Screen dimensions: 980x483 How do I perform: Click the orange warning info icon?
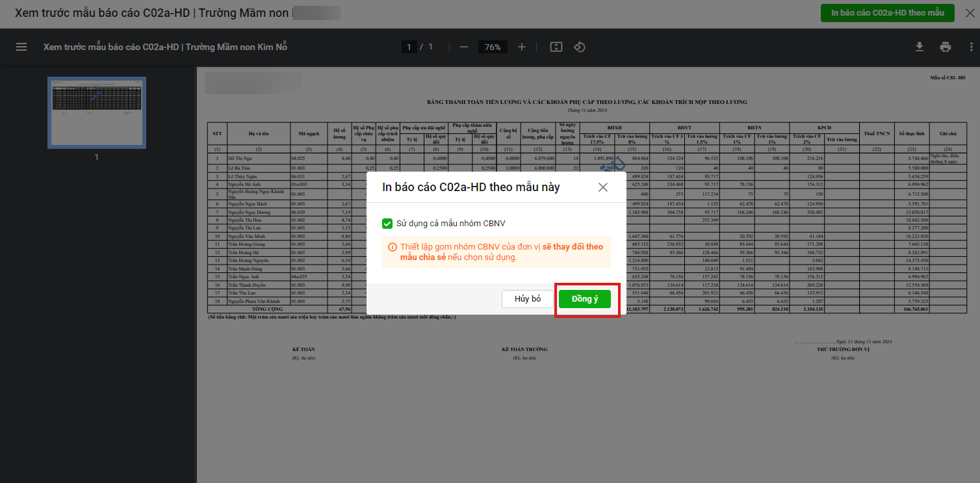pyautogui.click(x=392, y=247)
